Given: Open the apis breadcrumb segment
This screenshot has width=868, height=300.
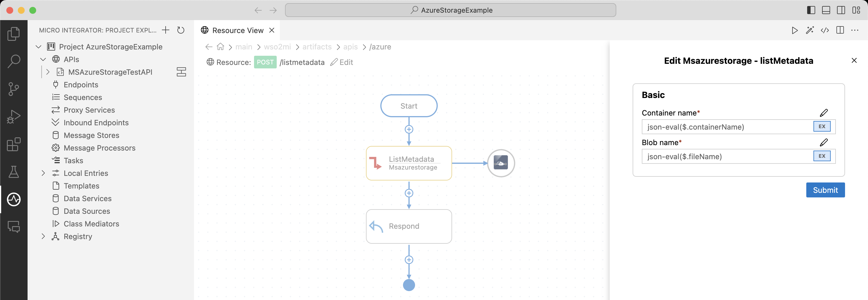Looking at the screenshot, I should [x=350, y=47].
